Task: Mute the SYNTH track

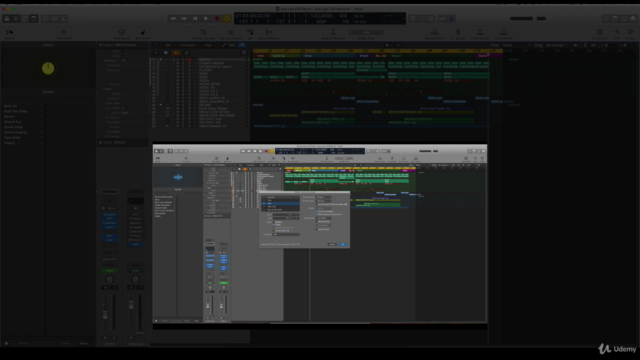Action: pos(178,60)
